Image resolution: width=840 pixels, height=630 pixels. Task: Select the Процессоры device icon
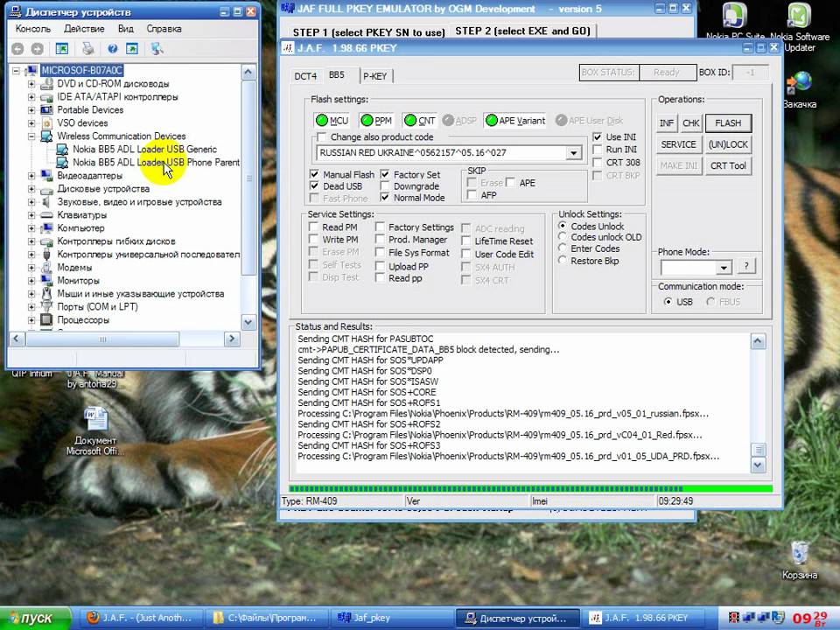[46, 320]
